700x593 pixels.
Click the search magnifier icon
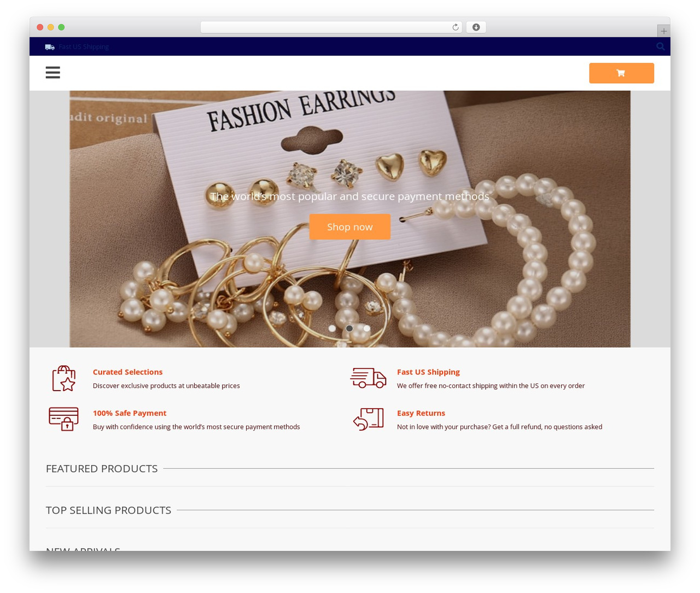click(x=661, y=46)
